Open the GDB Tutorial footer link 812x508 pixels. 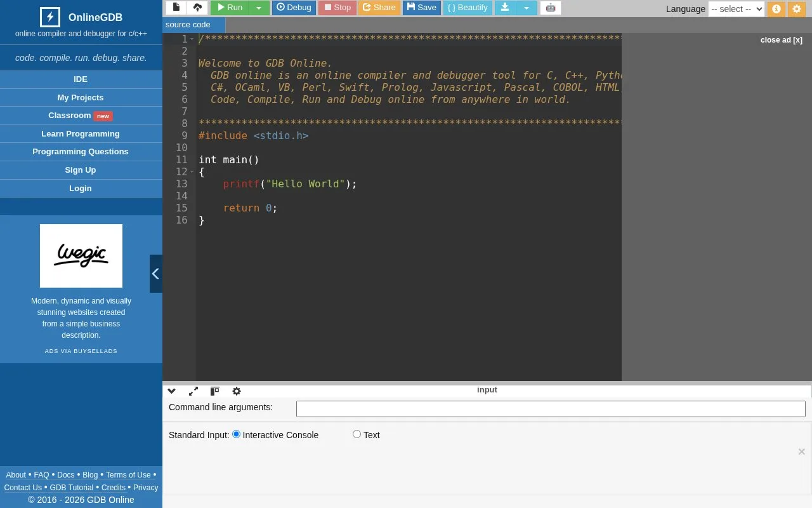click(x=72, y=488)
